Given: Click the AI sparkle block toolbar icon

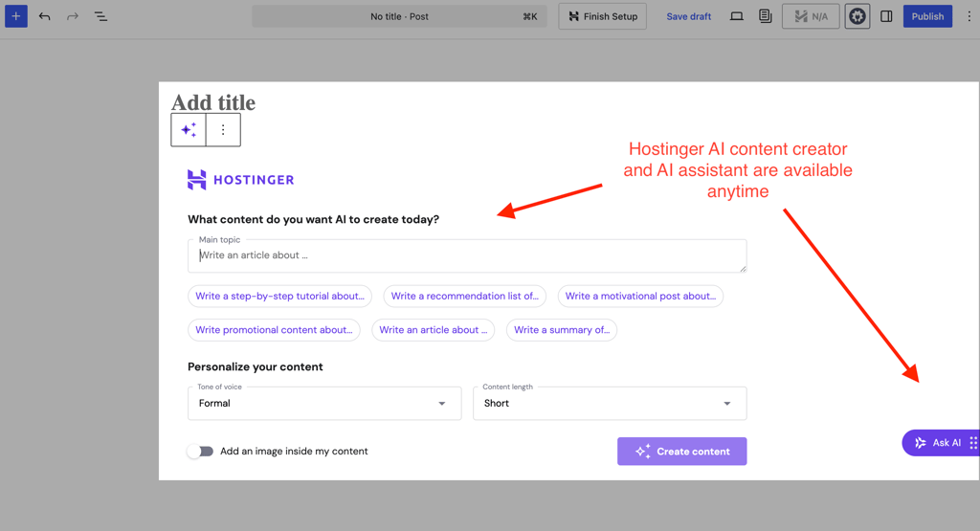Looking at the screenshot, I should click(x=189, y=130).
